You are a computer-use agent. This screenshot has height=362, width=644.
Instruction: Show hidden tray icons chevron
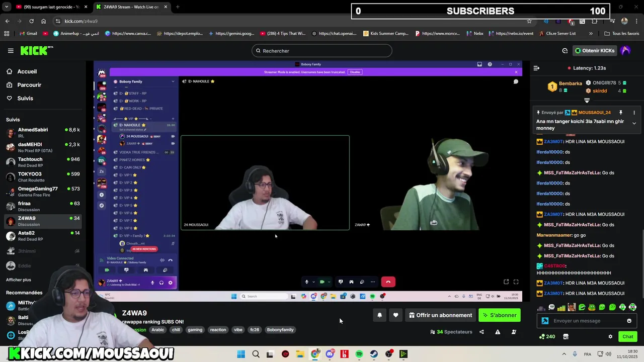click(564, 354)
